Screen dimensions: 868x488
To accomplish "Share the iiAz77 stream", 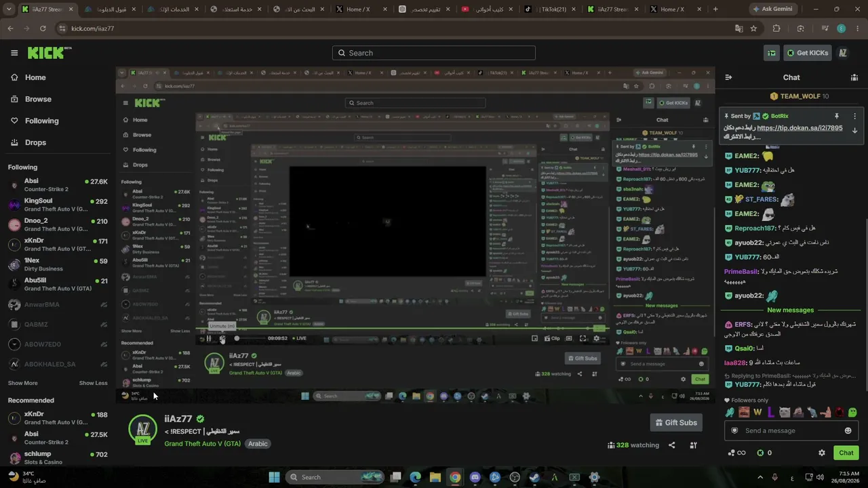I will click(671, 445).
